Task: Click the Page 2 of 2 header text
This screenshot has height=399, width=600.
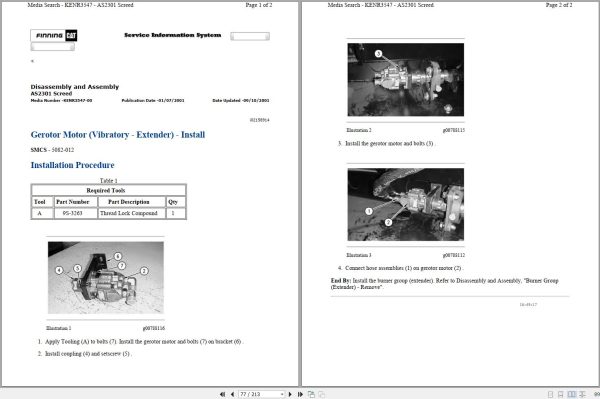Action: click(559, 5)
